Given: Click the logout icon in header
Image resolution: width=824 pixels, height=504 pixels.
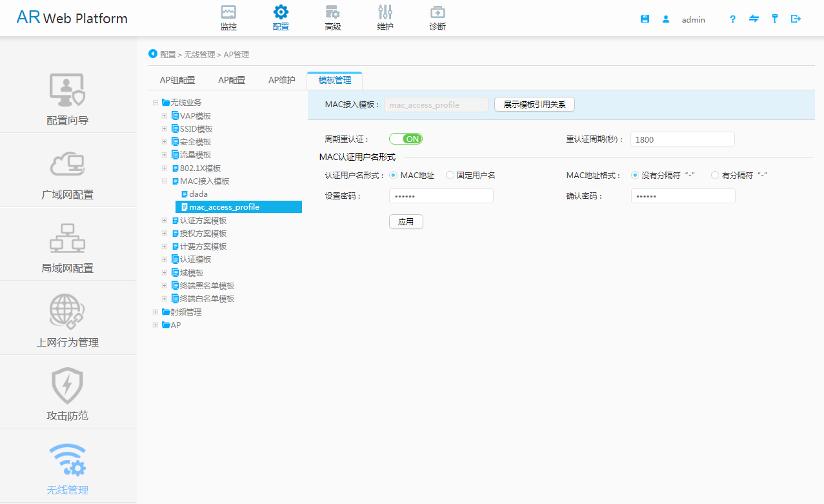Looking at the screenshot, I should click(x=796, y=19).
